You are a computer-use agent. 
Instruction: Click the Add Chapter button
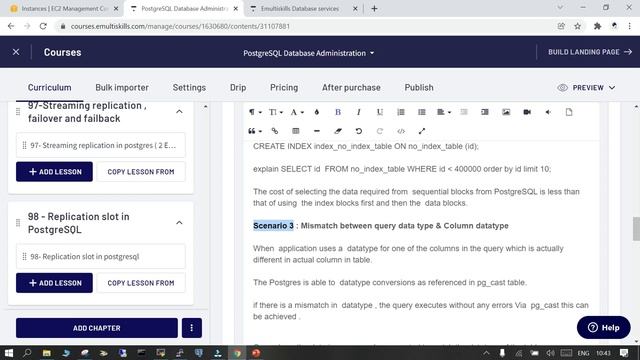point(97,328)
